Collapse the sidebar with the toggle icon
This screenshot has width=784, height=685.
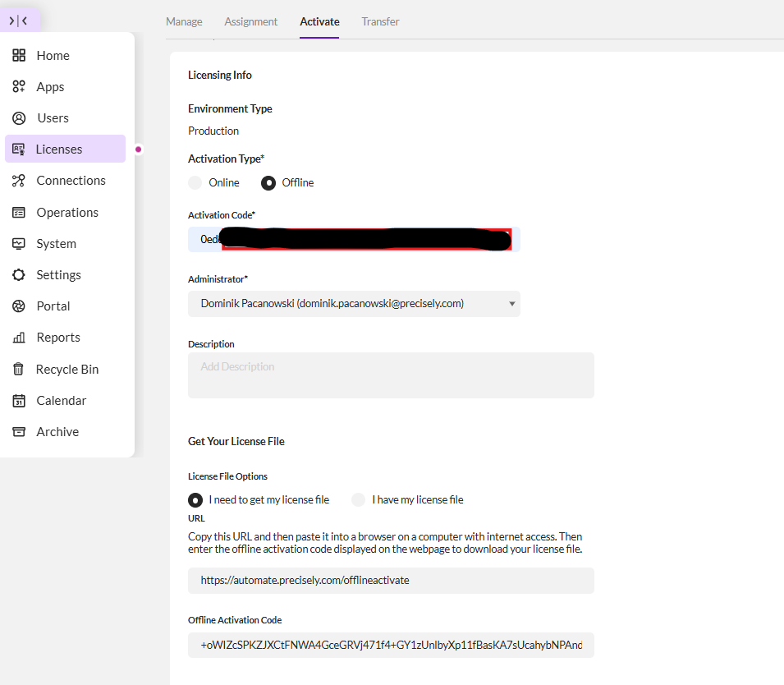19,21
